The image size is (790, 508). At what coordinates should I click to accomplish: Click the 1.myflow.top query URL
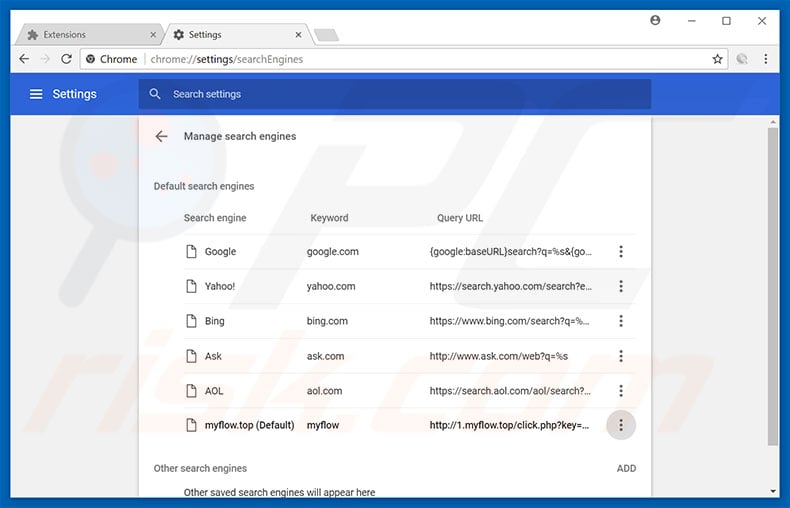509,425
